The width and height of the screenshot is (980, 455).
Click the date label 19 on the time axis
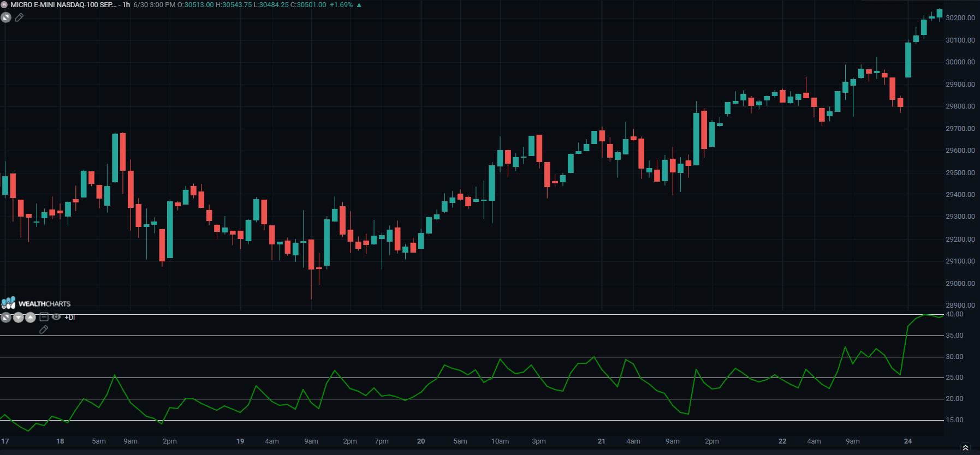click(x=240, y=441)
